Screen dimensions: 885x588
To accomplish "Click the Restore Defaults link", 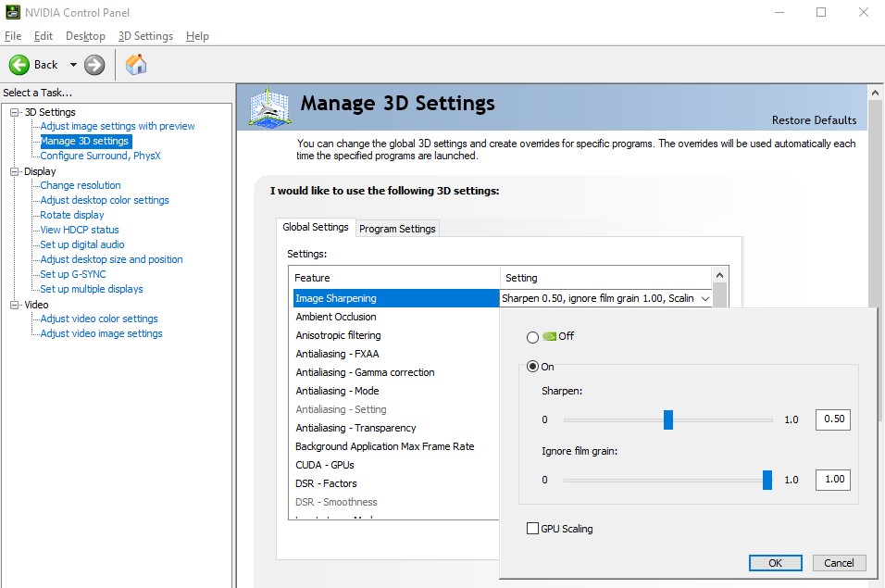I will pos(814,120).
